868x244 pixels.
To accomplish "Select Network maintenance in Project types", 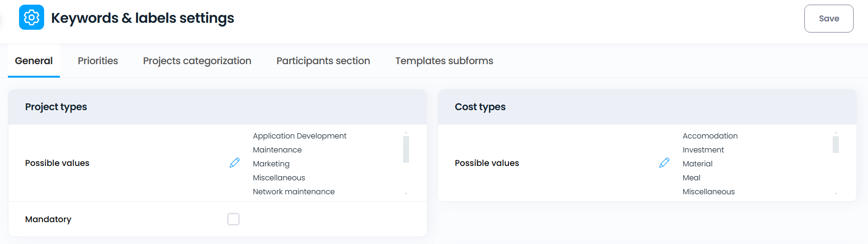I will coord(294,191).
